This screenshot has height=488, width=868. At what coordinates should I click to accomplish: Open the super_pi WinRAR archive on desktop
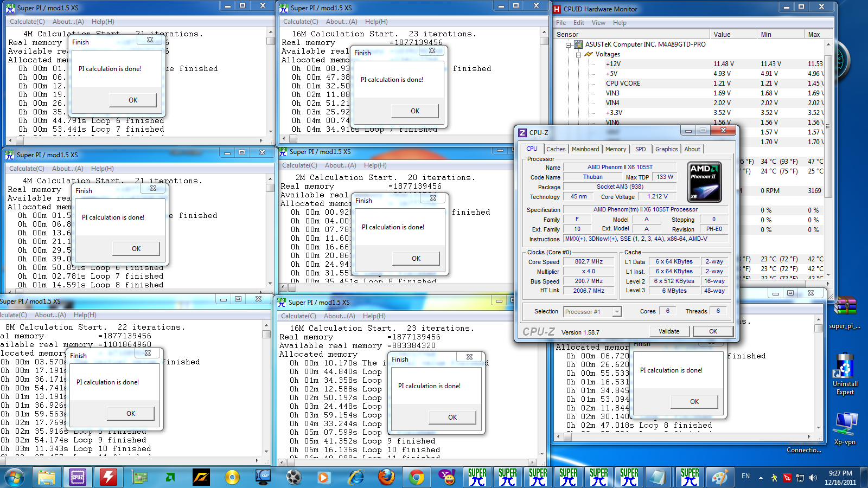[845, 313]
